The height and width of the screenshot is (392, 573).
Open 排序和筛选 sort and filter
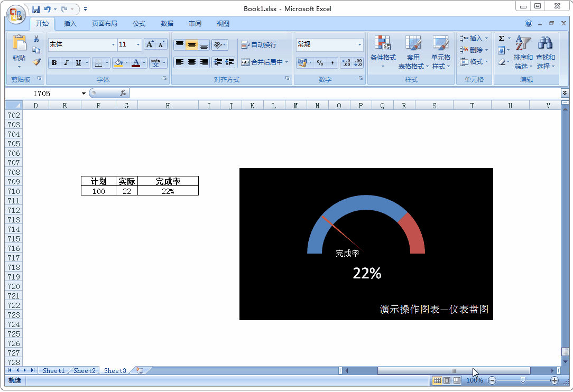pos(523,52)
